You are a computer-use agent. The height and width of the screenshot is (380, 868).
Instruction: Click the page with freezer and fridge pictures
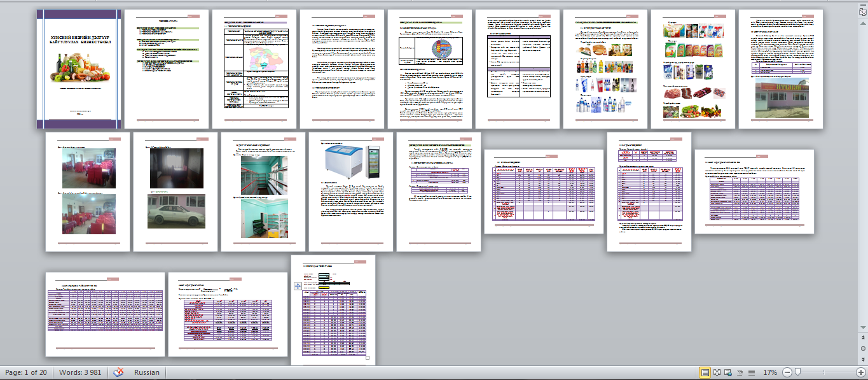[350, 191]
